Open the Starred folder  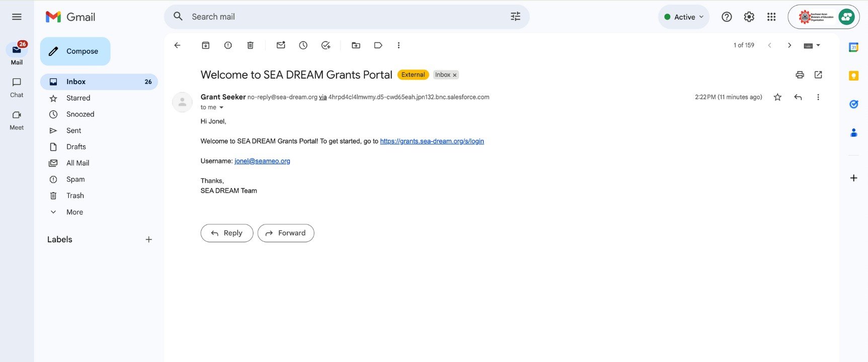99,98
